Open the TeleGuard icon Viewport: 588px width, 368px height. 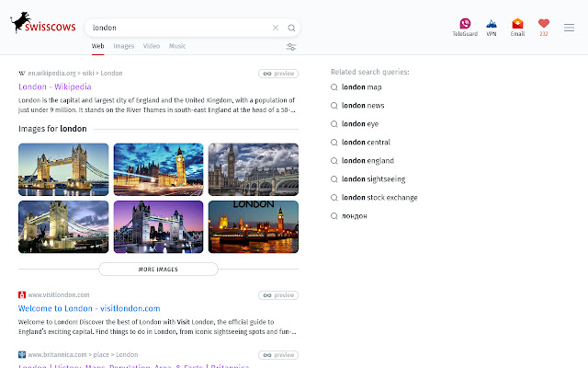point(465,27)
